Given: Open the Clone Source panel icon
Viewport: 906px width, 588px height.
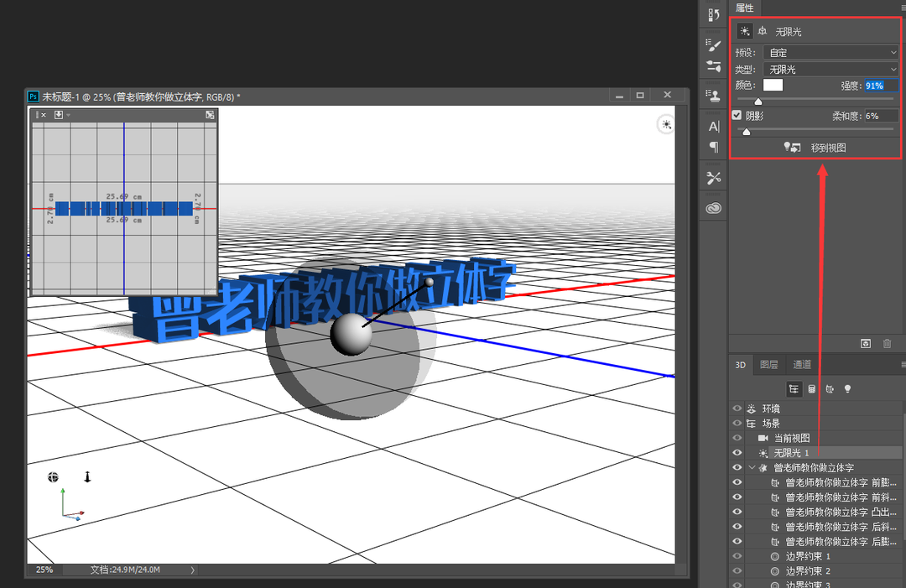Looking at the screenshot, I should tap(714, 96).
